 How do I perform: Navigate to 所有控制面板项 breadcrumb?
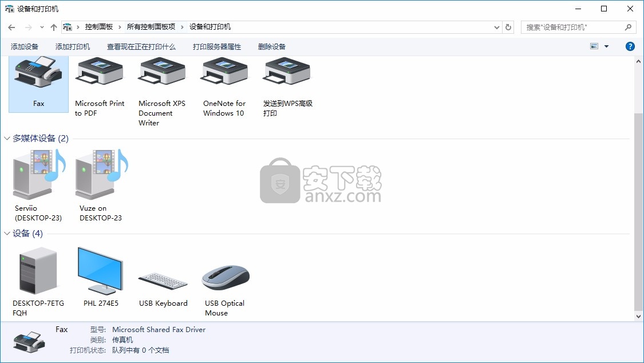pyautogui.click(x=151, y=27)
